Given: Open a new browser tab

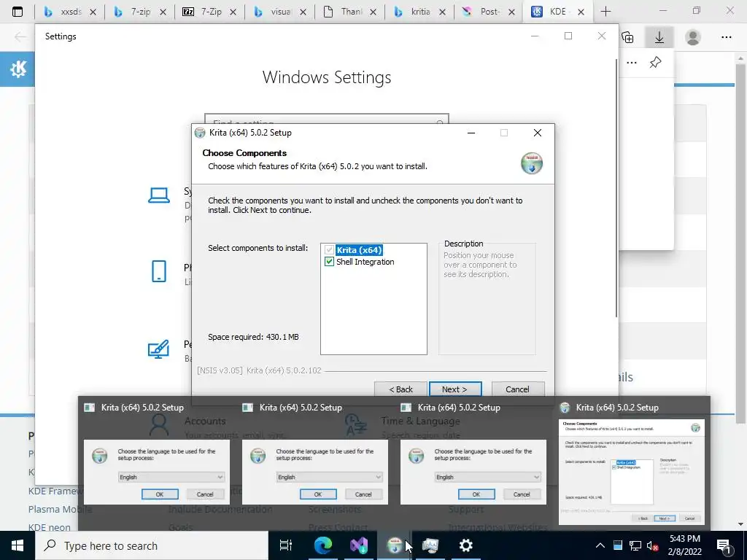Looking at the screenshot, I should point(605,12).
